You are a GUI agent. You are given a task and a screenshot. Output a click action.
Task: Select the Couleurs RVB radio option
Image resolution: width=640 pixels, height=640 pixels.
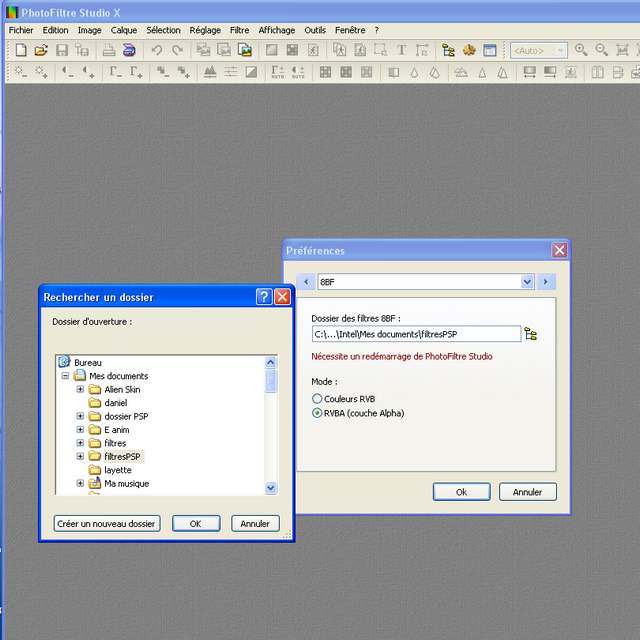[317, 399]
